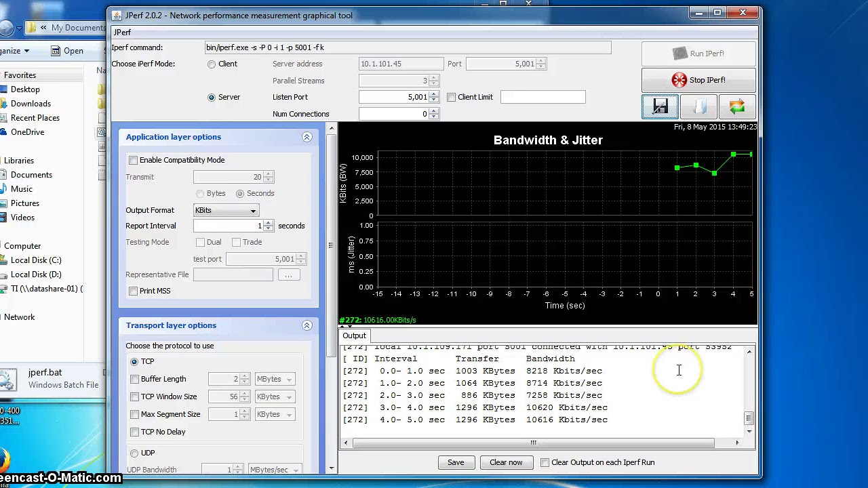Click the jperf.bat file details icon
Screen dimensions: 868x488
click(x=7, y=380)
